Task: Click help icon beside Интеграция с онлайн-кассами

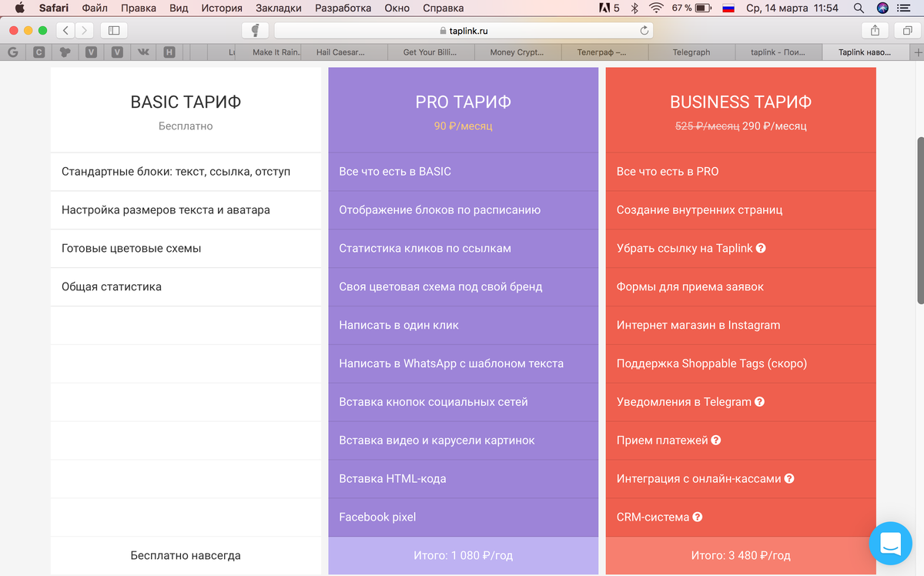Action: point(789,479)
